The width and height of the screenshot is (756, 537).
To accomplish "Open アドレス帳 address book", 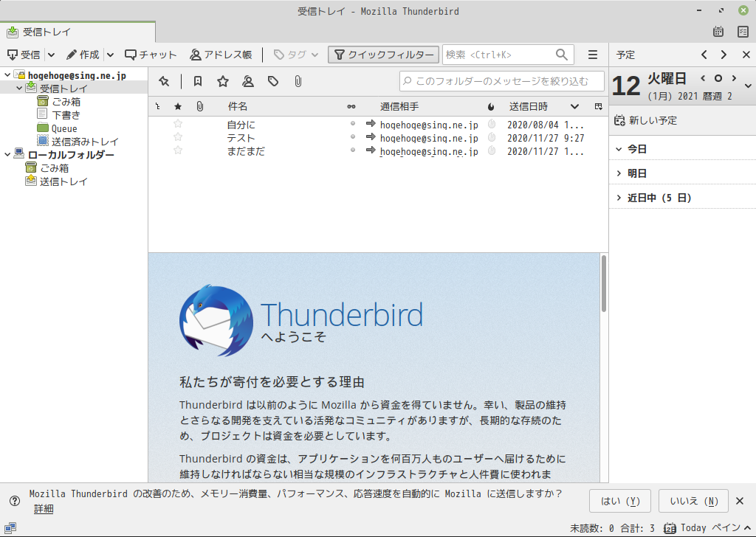I will click(x=221, y=55).
